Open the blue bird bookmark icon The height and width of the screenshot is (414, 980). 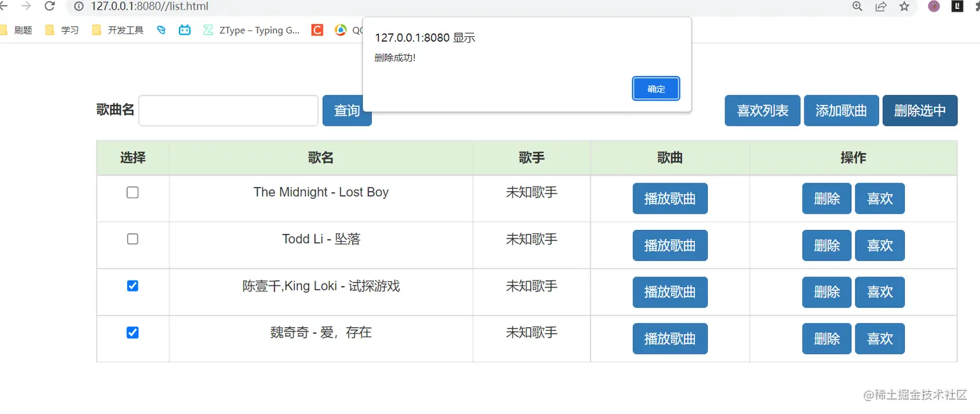pos(161,30)
